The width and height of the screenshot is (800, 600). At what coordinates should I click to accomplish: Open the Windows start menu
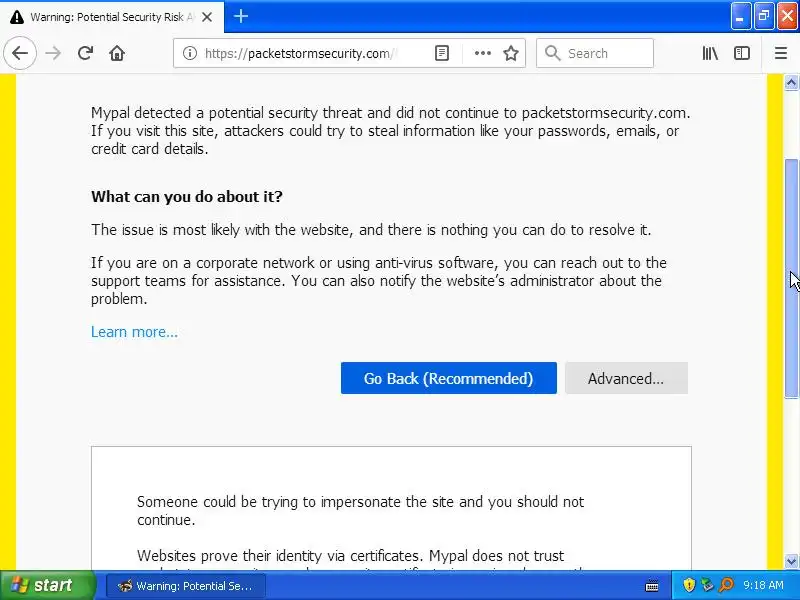pos(47,585)
